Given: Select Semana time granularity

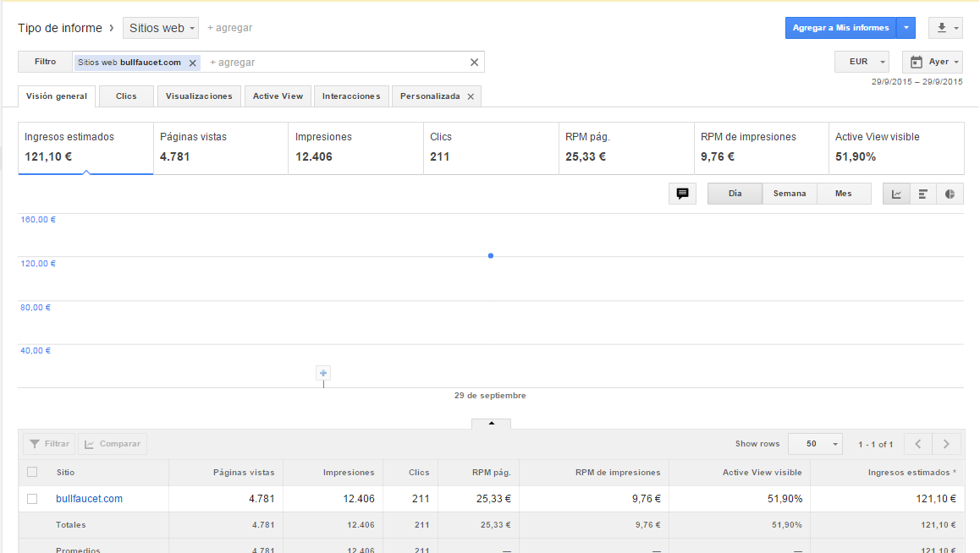Looking at the screenshot, I should pos(790,194).
